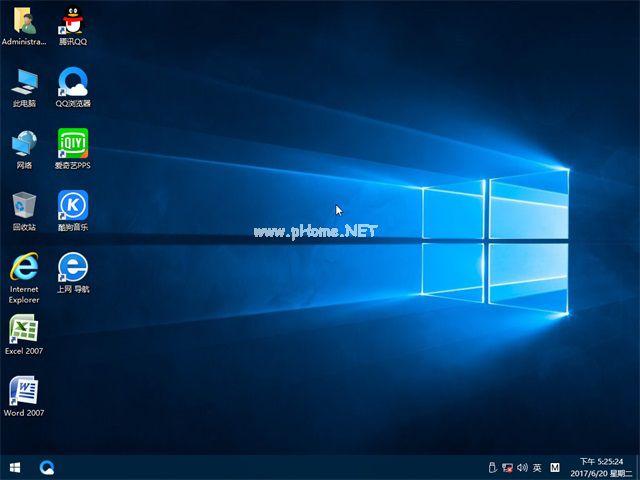This screenshot has width=640, height=480.
Task: Select the 回收站 recycle bin
Action: tap(24, 211)
